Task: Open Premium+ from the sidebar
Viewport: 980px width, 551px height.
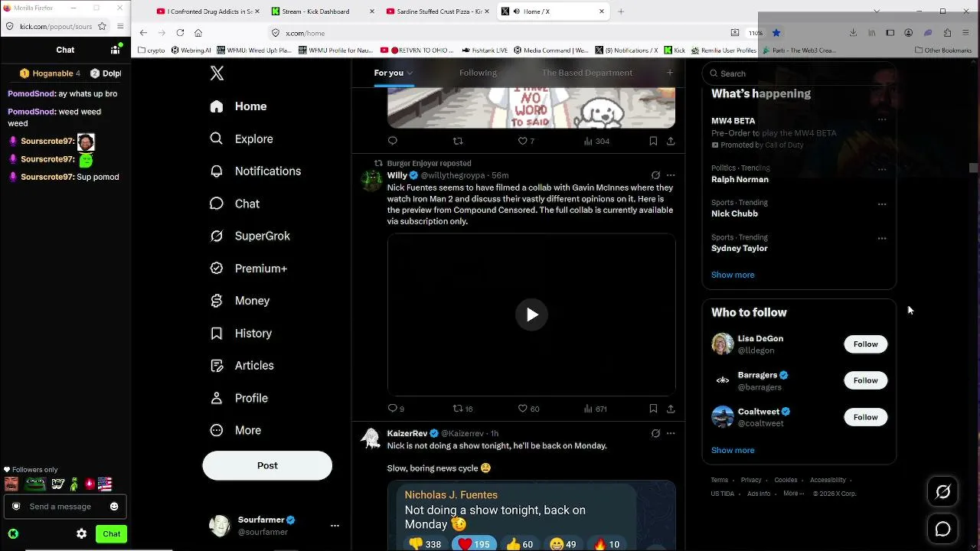Action: pos(249,269)
